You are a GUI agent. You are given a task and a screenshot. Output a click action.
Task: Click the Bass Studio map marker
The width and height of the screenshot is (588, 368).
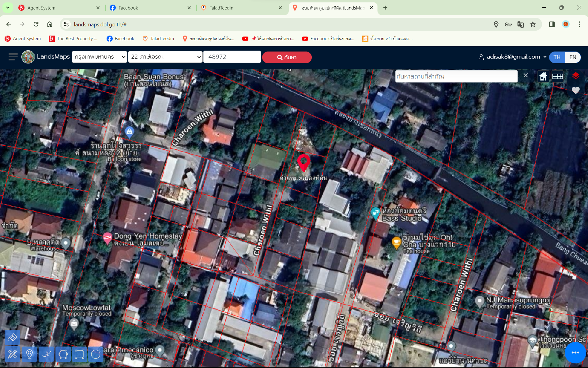point(375,213)
